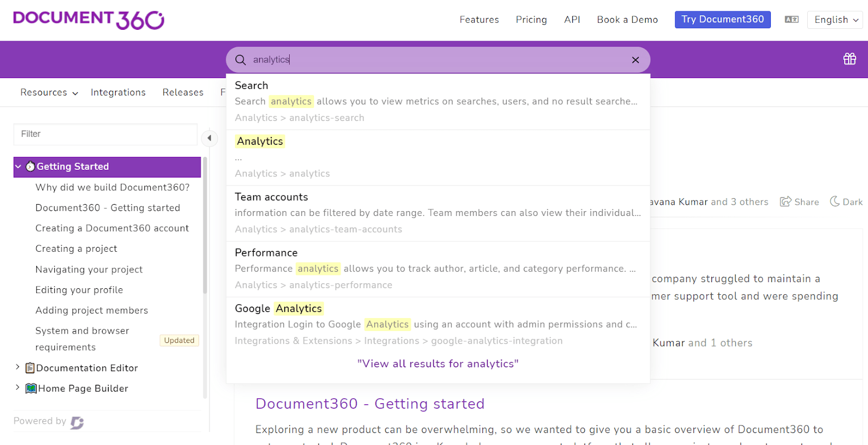Open the English language dropdown
This screenshot has width=868, height=445.
[835, 20]
